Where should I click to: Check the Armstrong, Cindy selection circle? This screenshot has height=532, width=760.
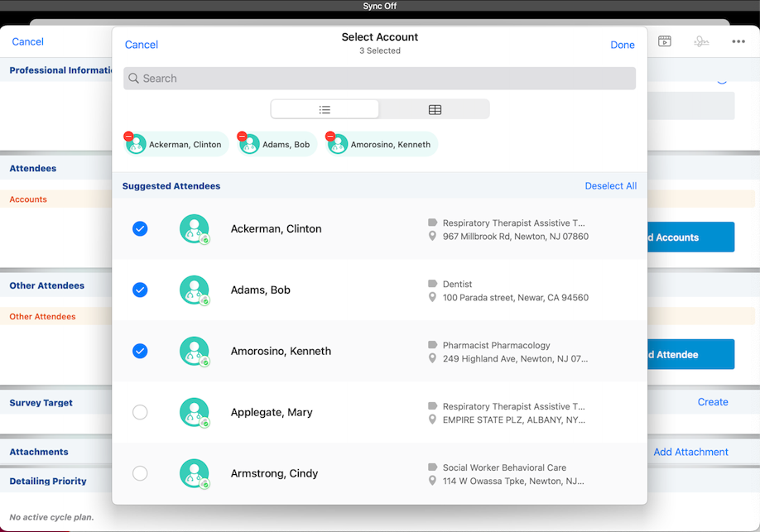(140, 473)
